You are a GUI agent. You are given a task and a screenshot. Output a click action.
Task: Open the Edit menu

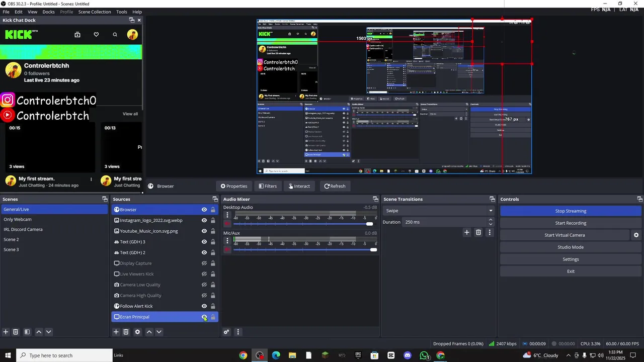[19, 12]
